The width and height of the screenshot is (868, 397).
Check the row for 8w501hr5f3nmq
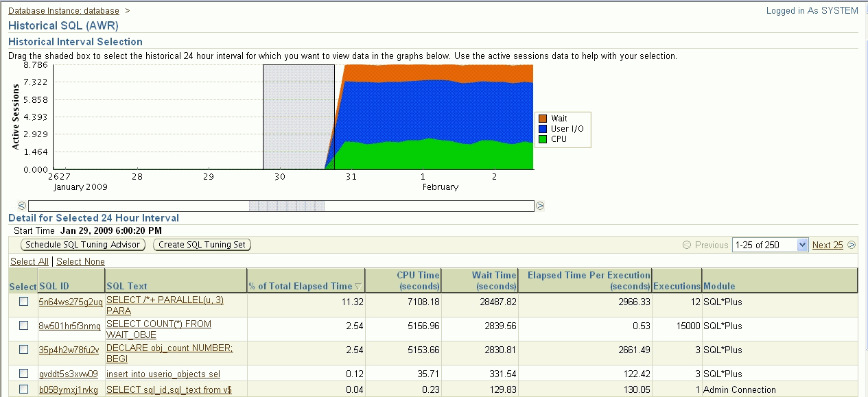tap(23, 325)
